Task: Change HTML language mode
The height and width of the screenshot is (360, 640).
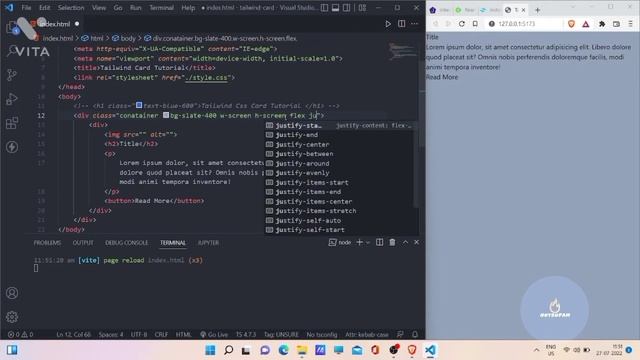Action: [183, 335]
